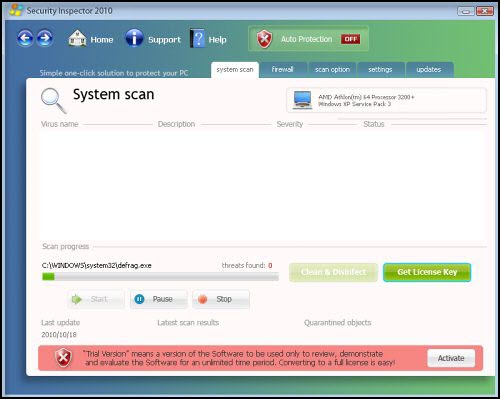The width and height of the screenshot is (500, 399).
Task: Open the scan option tab
Action: (332, 70)
